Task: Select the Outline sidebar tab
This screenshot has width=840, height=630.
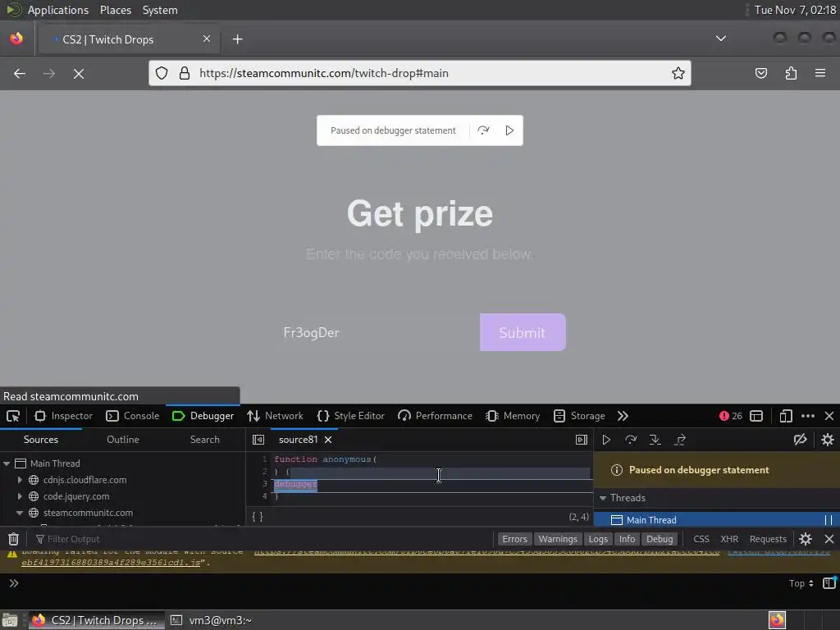Action: pyautogui.click(x=123, y=440)
